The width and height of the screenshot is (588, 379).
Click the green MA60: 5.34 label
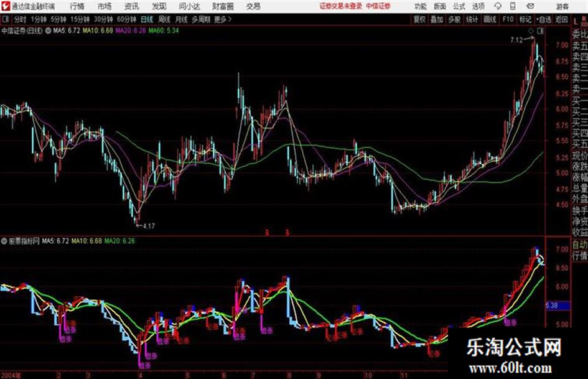(x=164, y=30)
